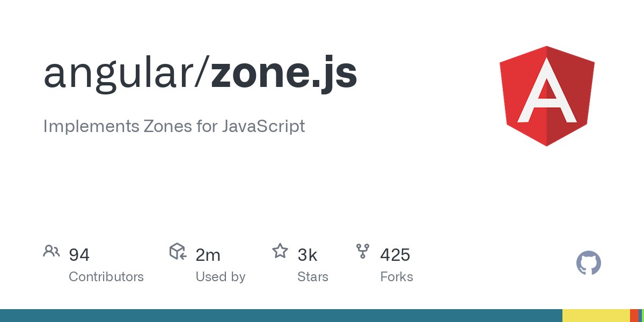
Task: Click the 2m used by count
Action: 208,255
